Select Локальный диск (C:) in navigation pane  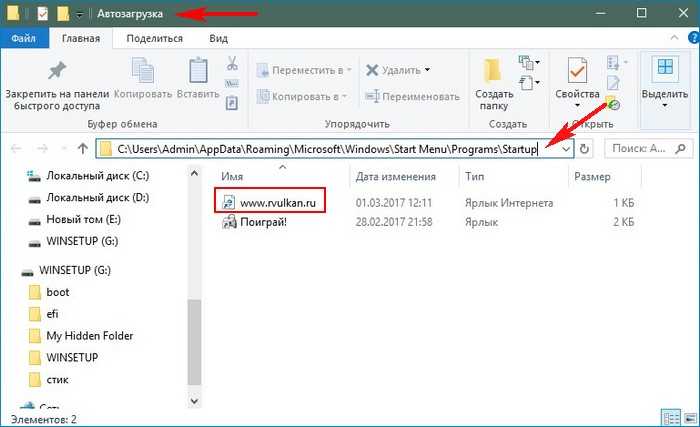pyautogui.click(x=88, y=176)
